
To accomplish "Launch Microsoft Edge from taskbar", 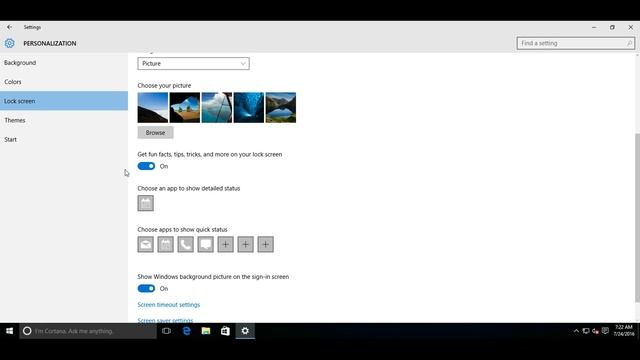I will coord(187,331).
